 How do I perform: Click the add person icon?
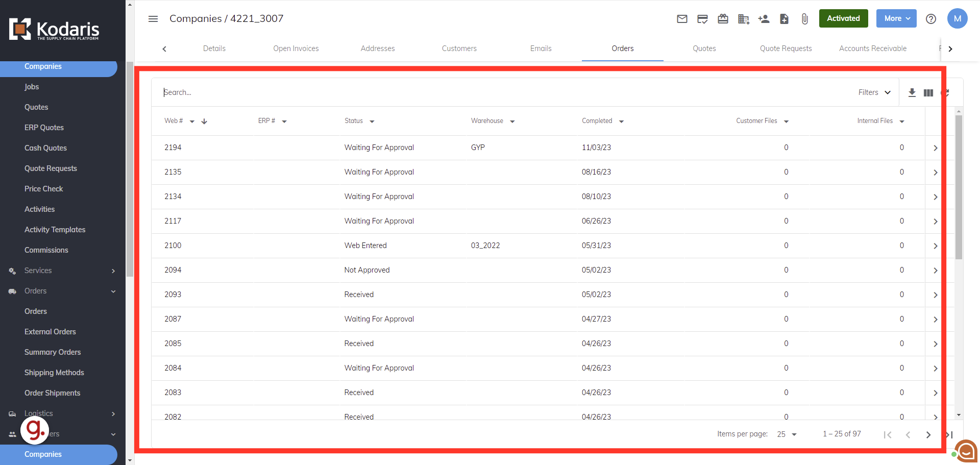(x=764, y=19)
